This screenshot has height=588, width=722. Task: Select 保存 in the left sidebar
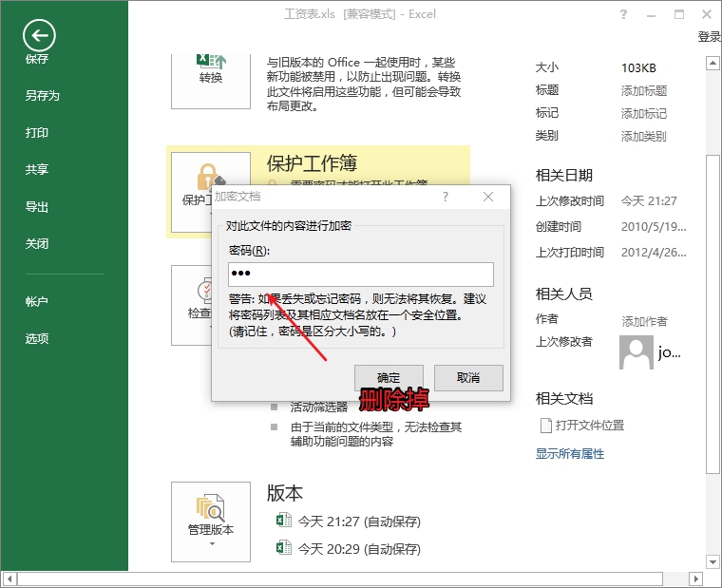point(37,59)
